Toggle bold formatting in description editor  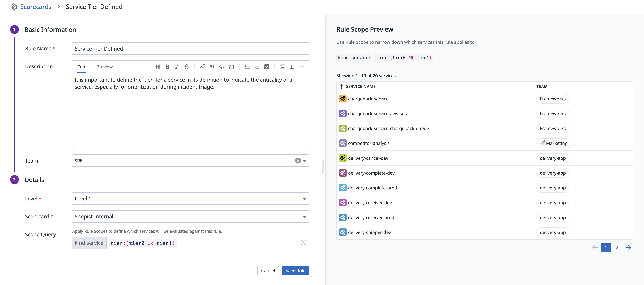[167, 67]
